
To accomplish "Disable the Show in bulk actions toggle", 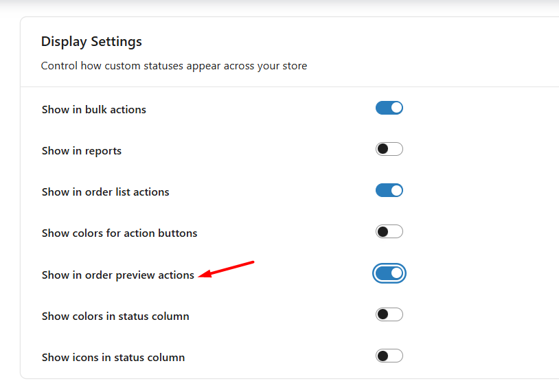I will 389,108.
